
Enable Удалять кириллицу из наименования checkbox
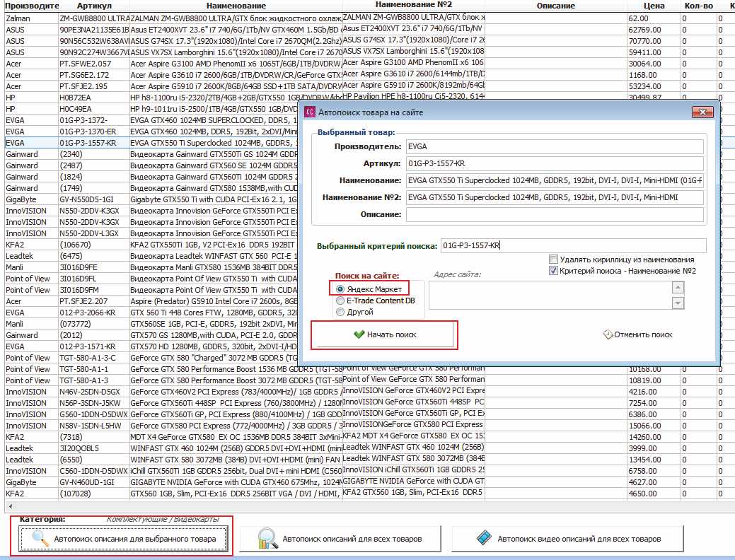(x=554, y=259)
